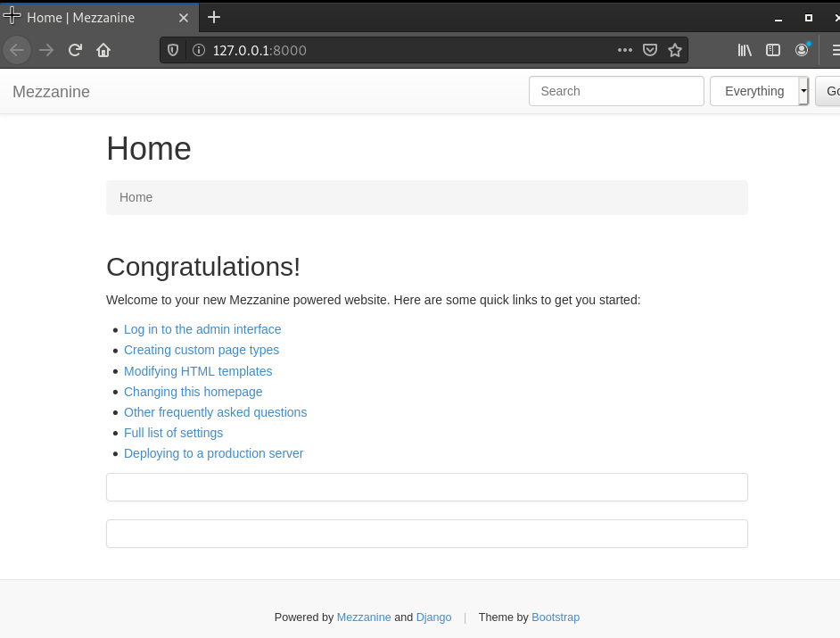Open tracking protection shield icon
The height and width of the screenshot is (638, 840).
173,51
